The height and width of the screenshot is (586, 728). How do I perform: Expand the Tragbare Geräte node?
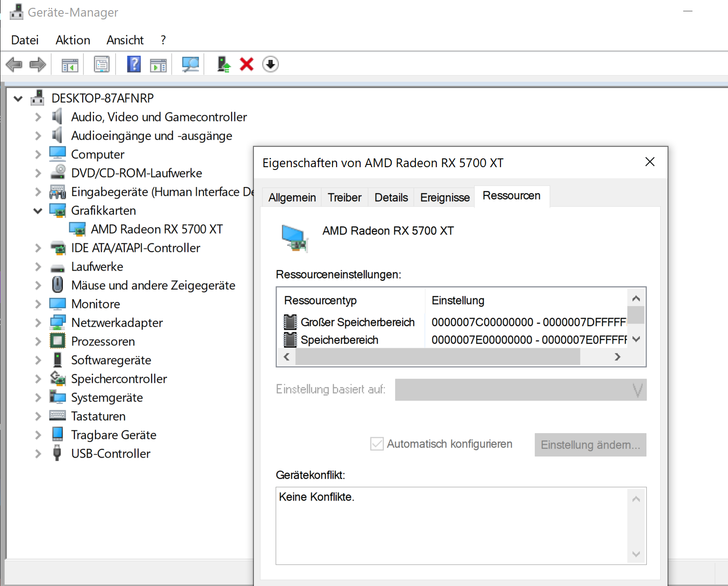point(38,435)
